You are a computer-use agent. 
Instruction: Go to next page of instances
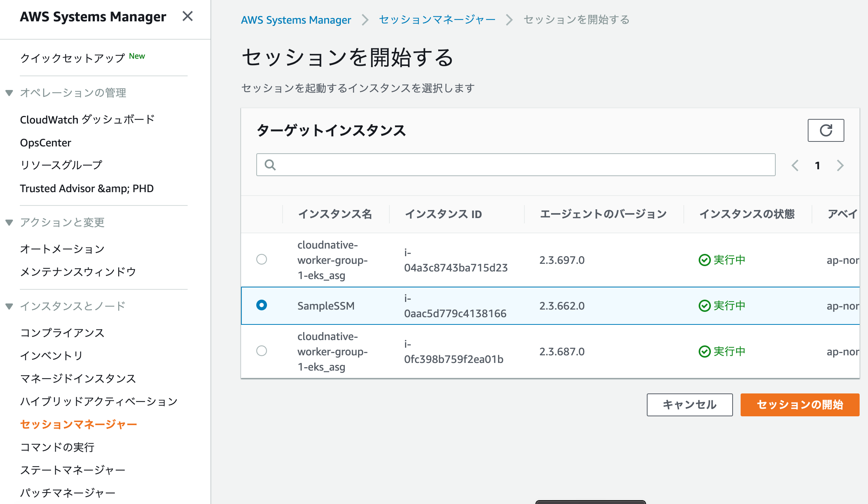coord(840,165)
